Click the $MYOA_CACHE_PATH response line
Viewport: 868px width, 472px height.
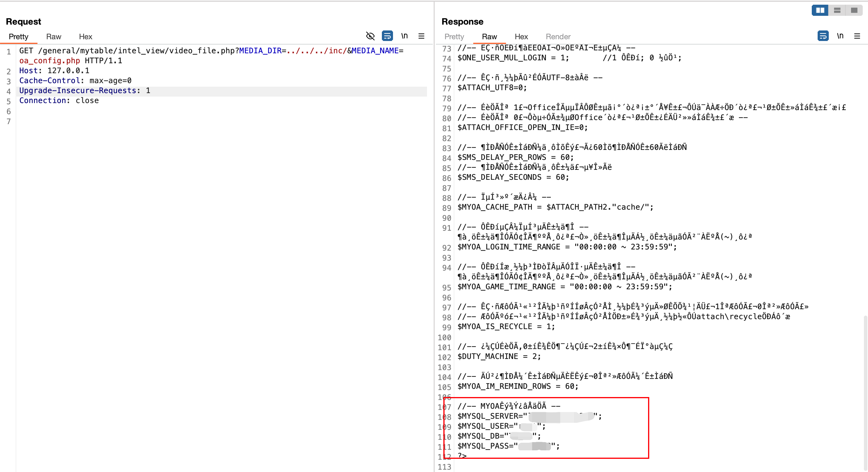tap(555, 207)
